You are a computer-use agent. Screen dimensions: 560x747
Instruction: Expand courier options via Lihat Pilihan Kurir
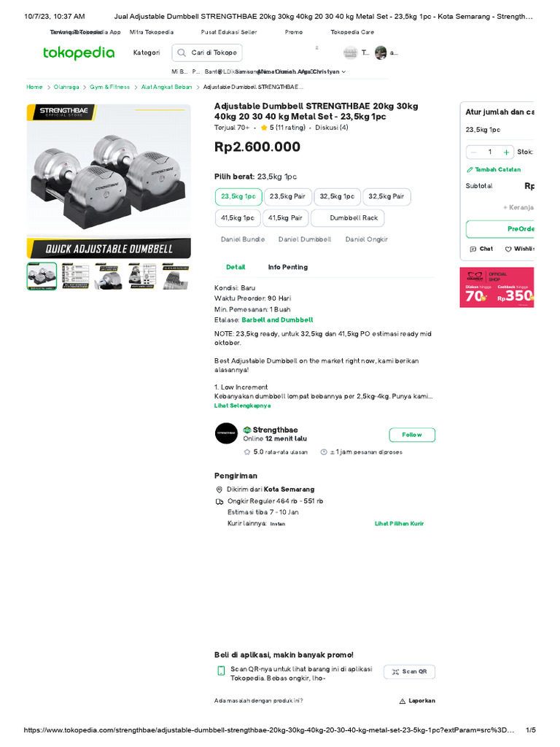399,524
